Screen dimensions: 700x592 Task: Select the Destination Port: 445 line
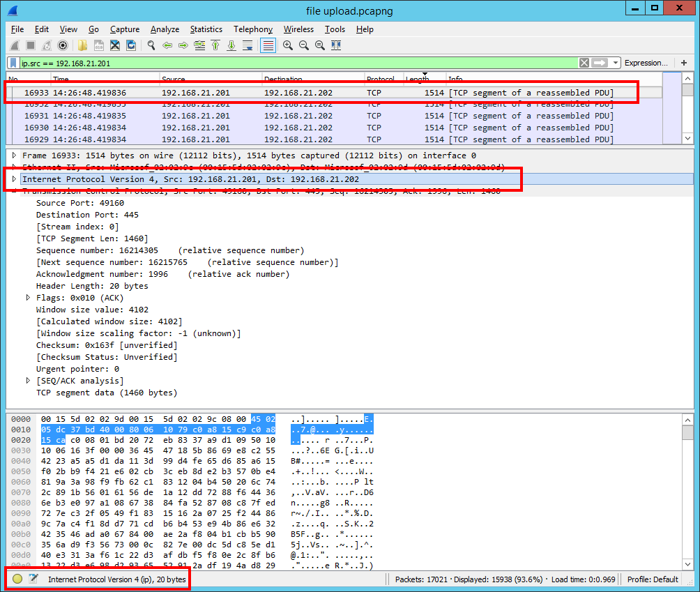(x=88, y=215)
